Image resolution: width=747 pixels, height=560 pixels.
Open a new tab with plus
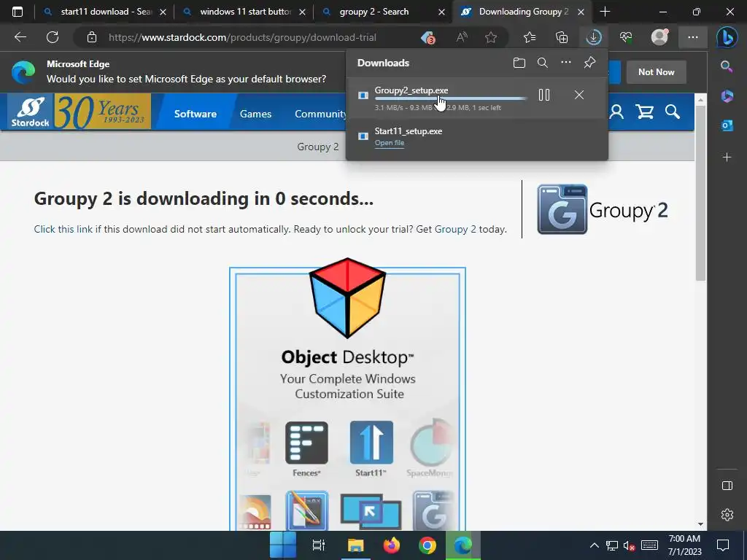click(x=605, y=12)
